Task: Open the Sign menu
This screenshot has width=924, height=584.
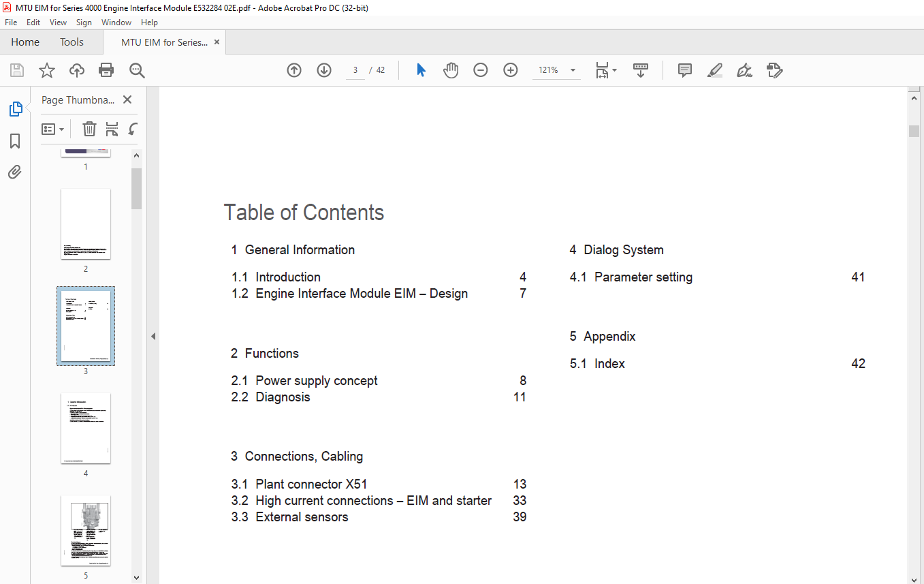Action: click(x=84, y=22)
